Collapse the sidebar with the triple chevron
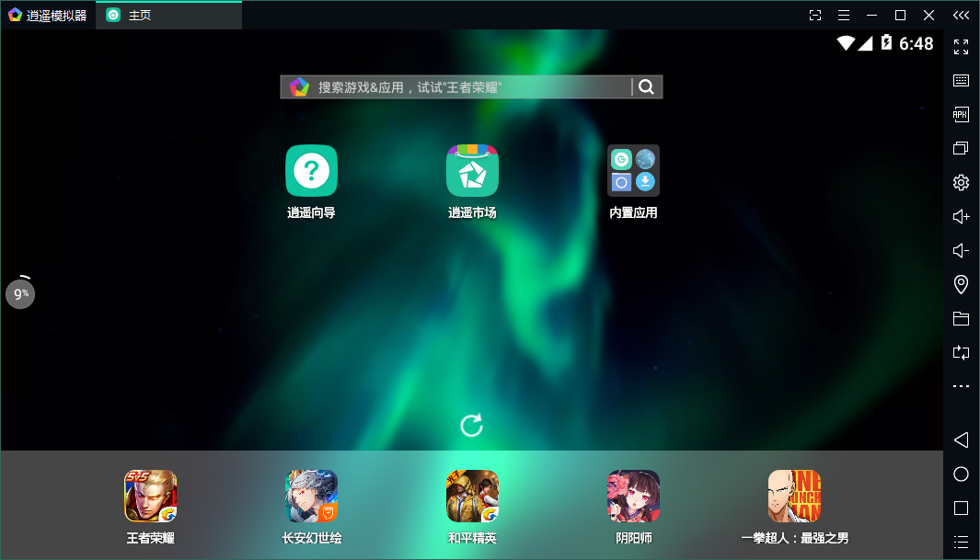The height and width of the screenshot is (560, 980). [961, 15]
